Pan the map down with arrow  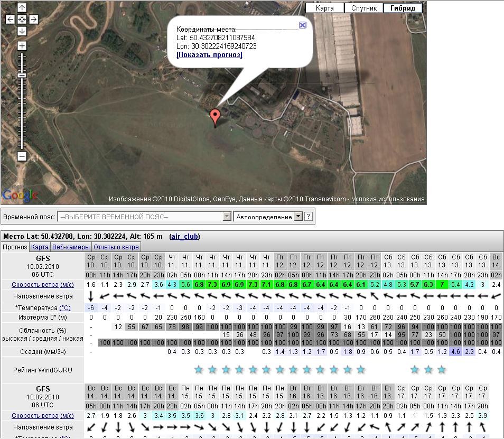point(22,31)
